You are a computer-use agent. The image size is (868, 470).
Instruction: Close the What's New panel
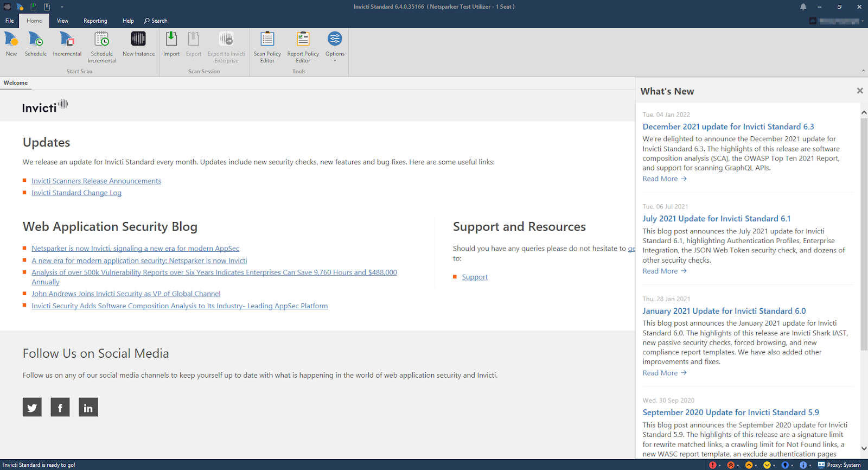(860, 91)
